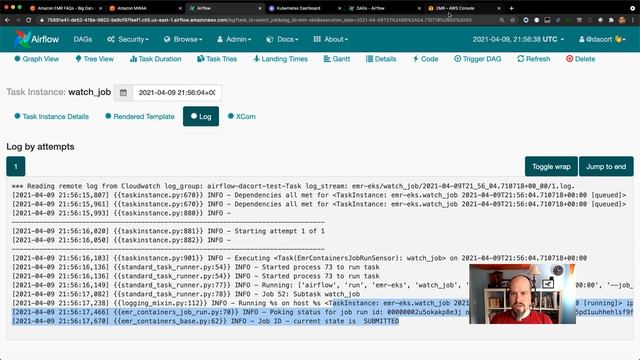Click the Refresh circular arrows icon
Screen dimensions: 640x360
tap(520, 59)
